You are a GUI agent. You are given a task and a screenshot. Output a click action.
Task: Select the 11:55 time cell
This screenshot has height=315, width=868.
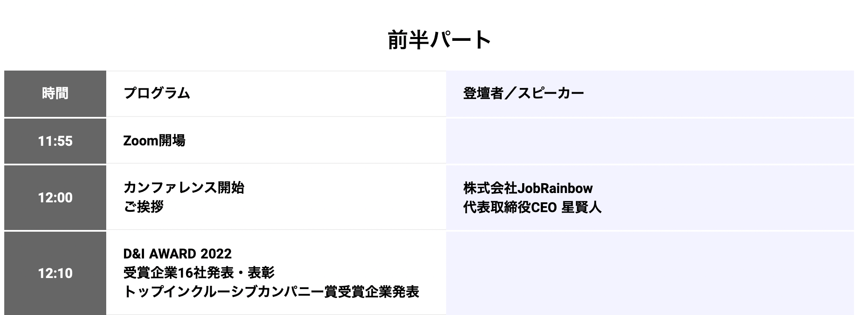[x=55, y=141]
